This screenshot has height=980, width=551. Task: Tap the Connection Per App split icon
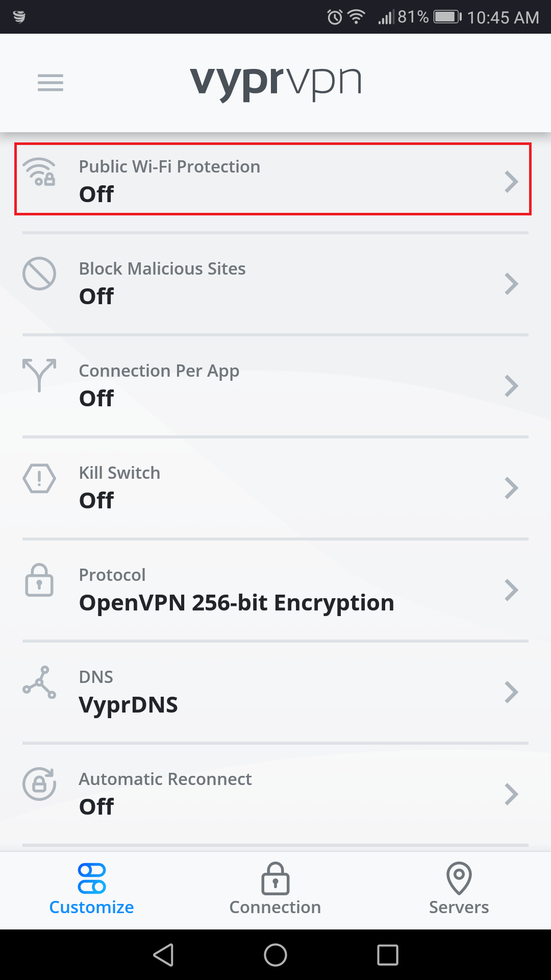(x=39, y=375)
